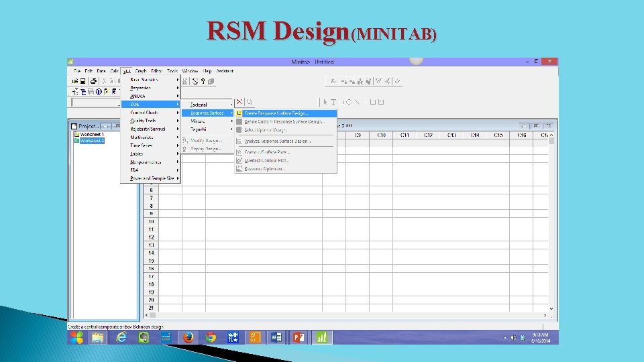Open the File menu
644x362 pixels.
point(77,71)
